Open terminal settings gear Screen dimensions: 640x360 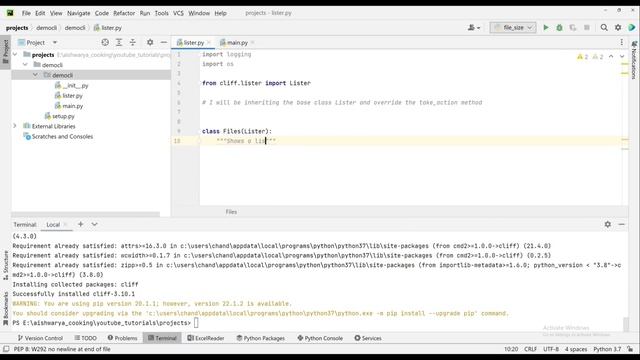click(x=608, y=224)
